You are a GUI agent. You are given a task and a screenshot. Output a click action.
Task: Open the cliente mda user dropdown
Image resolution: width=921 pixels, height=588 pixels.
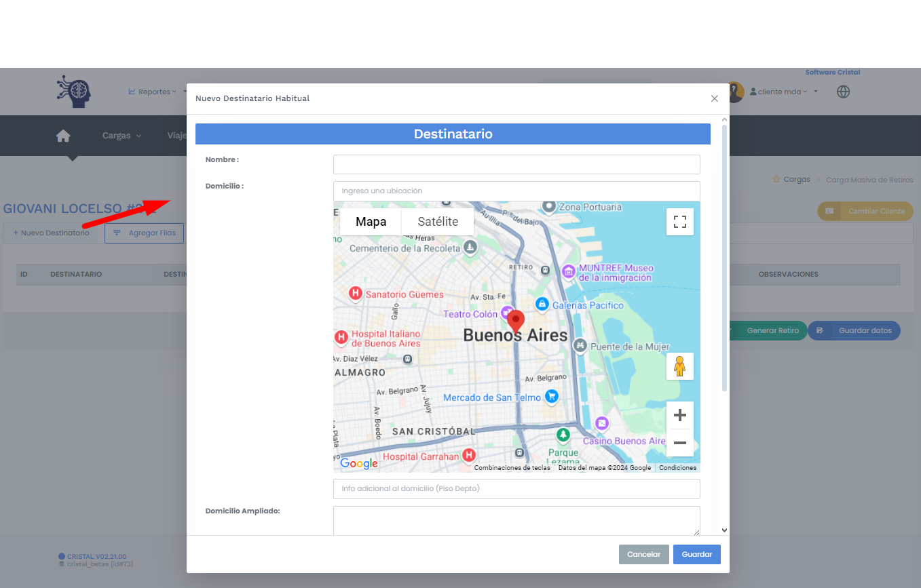tap(784, 92)
